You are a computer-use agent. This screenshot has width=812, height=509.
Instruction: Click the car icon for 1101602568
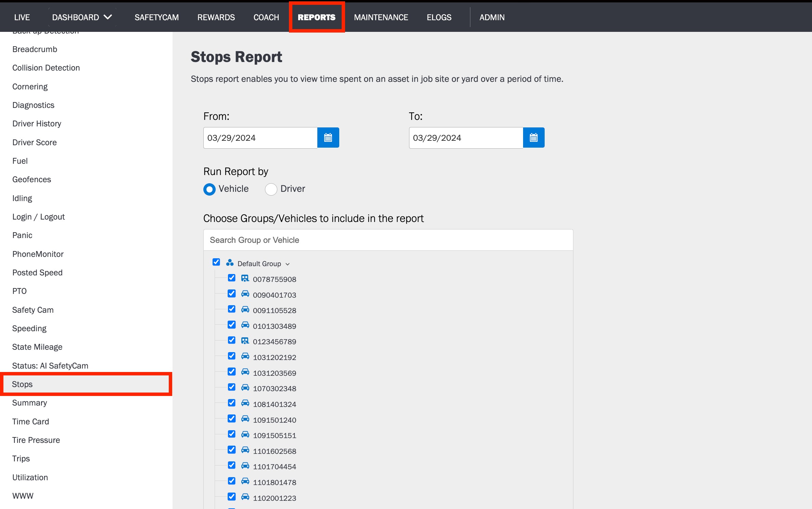point(245,450)
